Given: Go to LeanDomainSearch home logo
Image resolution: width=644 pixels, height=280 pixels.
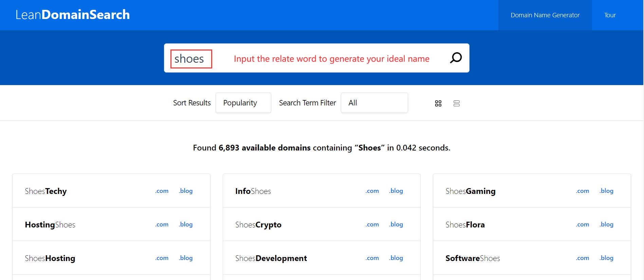Looking at the screenshot, I should pyautogui.click(x=73, y=15).
